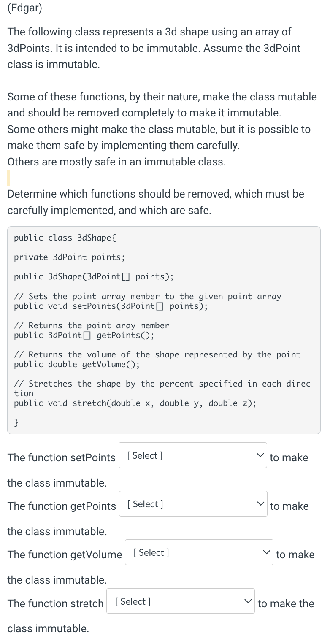Click the chevron arrow on setPoints dropdown

[260, 455]
